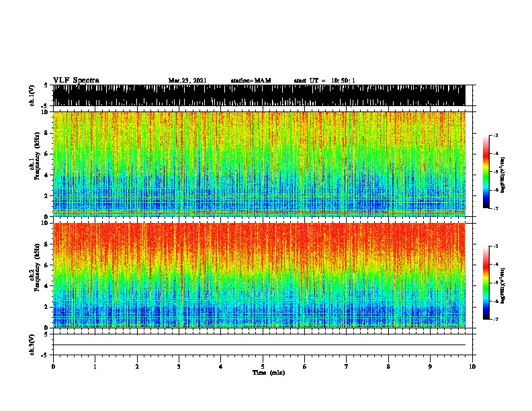532x411 pixels.
Task: Click the "4" kHz tick on ch.1 spectrogram
Action: (47, 175)
